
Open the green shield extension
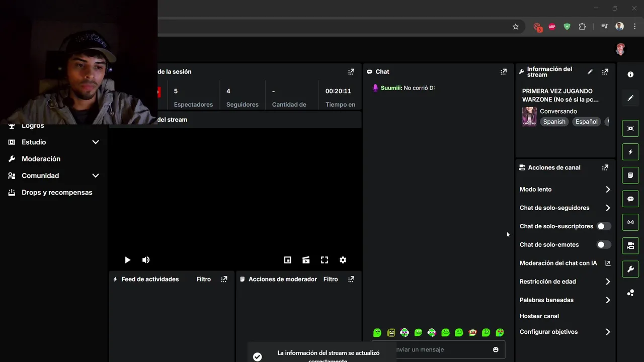pos(567,27)
